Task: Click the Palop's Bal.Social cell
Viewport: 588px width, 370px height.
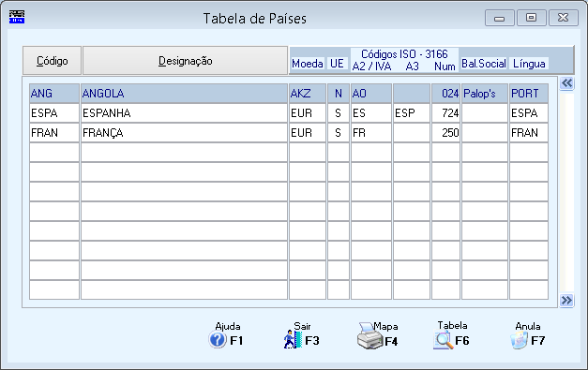Action: point(485,94)
